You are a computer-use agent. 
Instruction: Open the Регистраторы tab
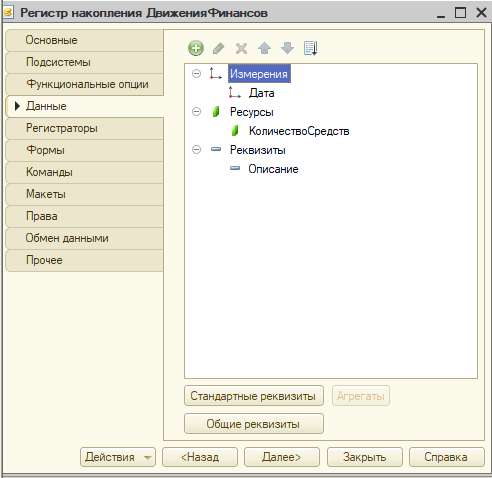[x=85, y=128]
